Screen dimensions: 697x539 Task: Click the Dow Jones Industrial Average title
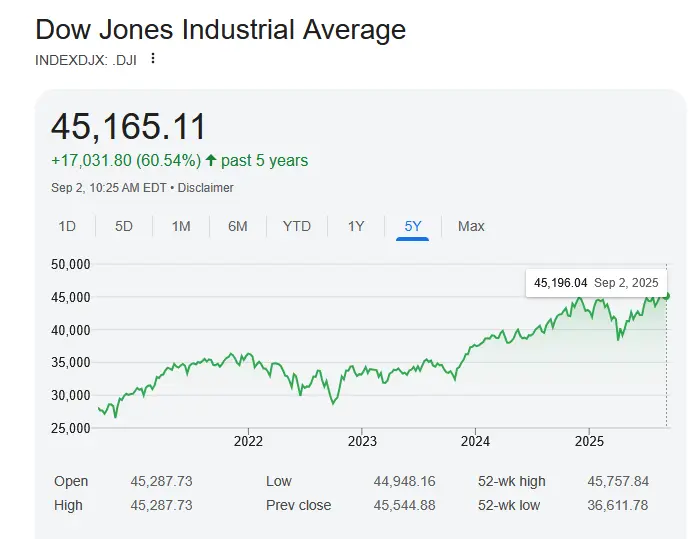coord(220,29)
